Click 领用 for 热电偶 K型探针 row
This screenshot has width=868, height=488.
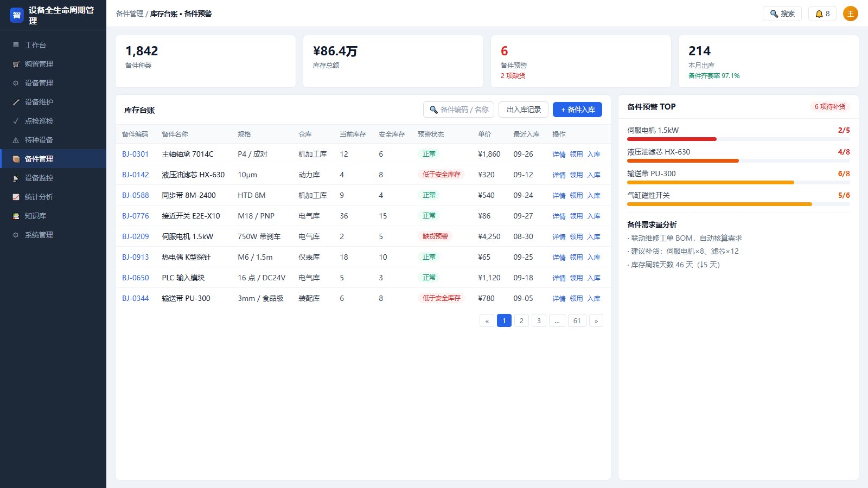576,257
